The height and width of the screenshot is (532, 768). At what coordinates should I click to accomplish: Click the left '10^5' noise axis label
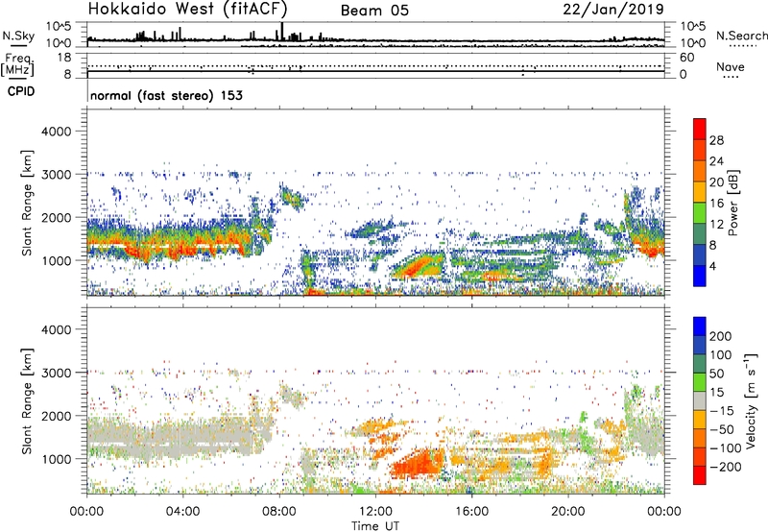click(59, 26)
